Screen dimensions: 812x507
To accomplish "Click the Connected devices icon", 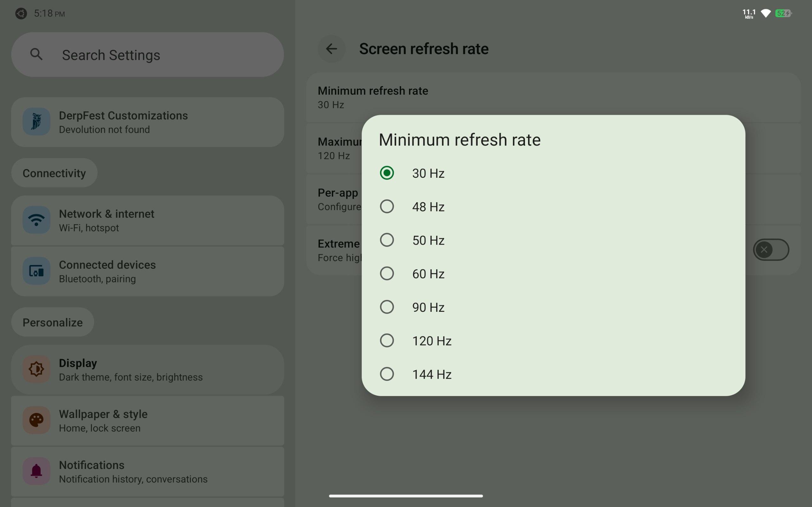I will (x=36, y=271).
